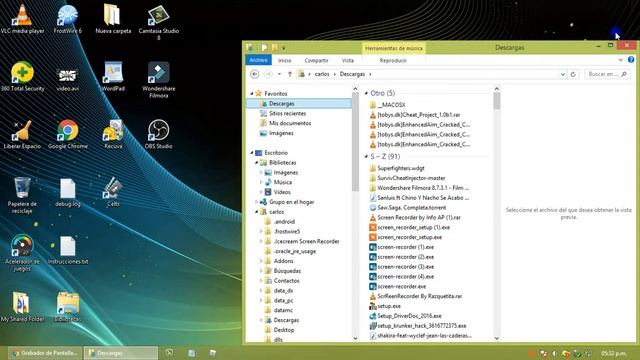Select Instrucciones.txt file on desktop
This screenshot has height=360, width=640.
click(68, 250)
